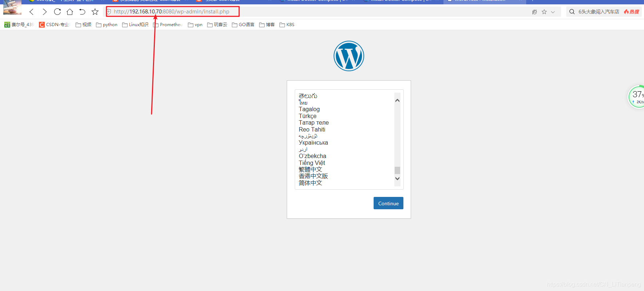
Task: Click the site security shield icon
Action: point(109,12)
